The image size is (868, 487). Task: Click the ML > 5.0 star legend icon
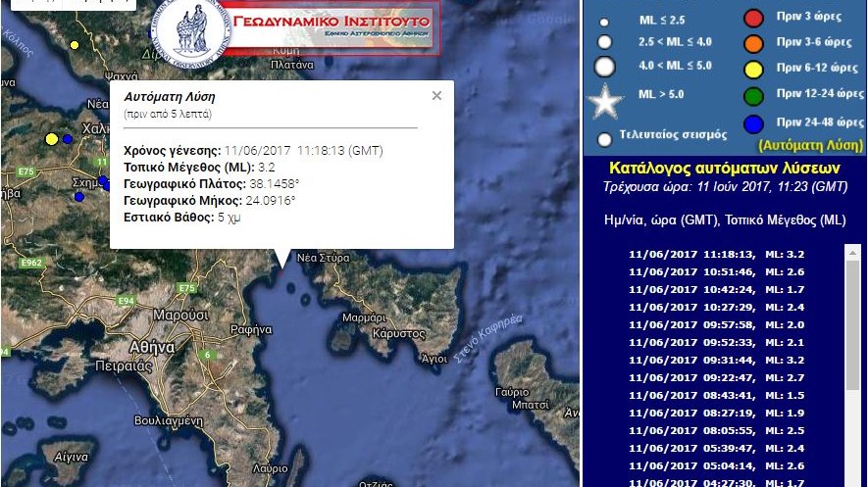pyautogui.click(x=605, y=101)
